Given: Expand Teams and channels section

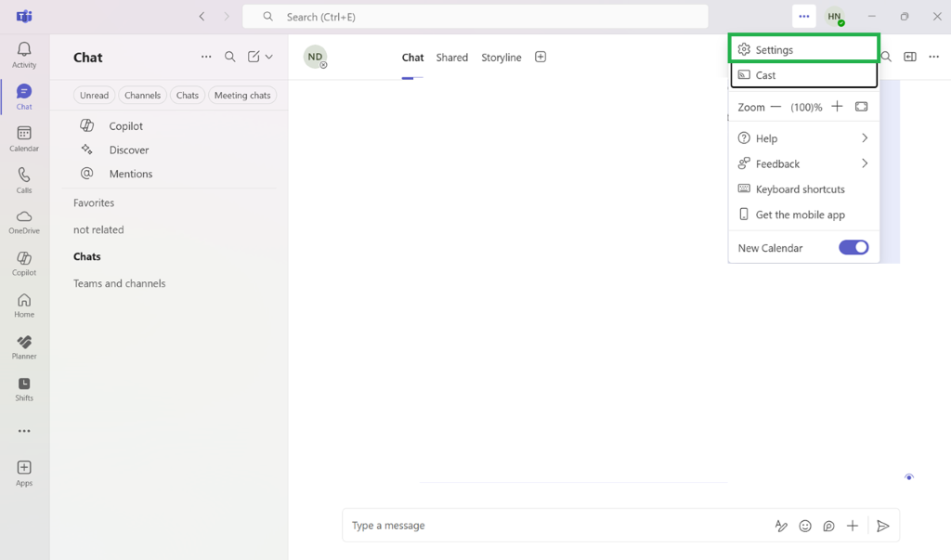Looking at the screenshot, I should coord(120,283).
